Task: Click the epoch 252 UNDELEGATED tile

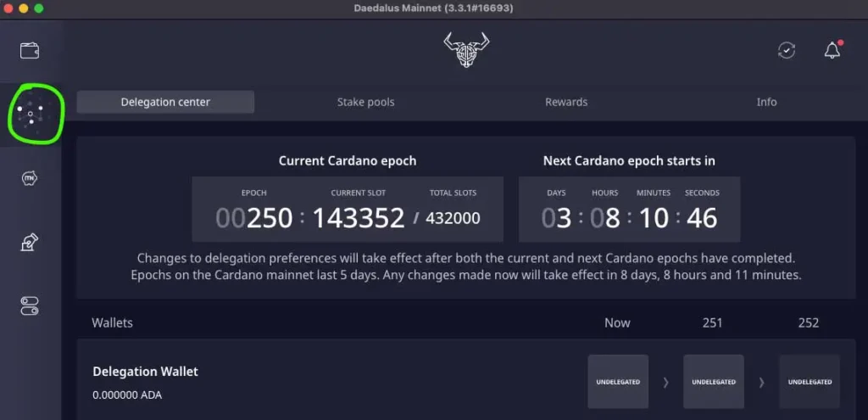Action: [810, 382]
